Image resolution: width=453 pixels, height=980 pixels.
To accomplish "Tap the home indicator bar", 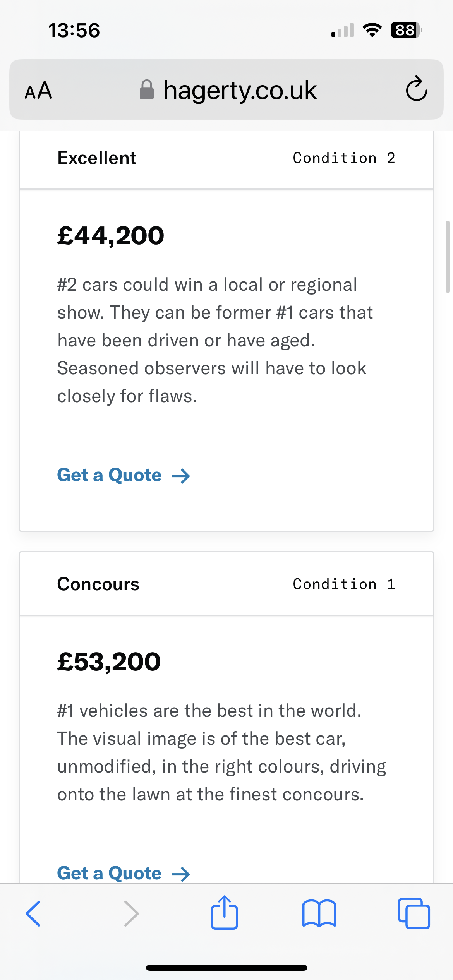I will [x=226, y=968].
